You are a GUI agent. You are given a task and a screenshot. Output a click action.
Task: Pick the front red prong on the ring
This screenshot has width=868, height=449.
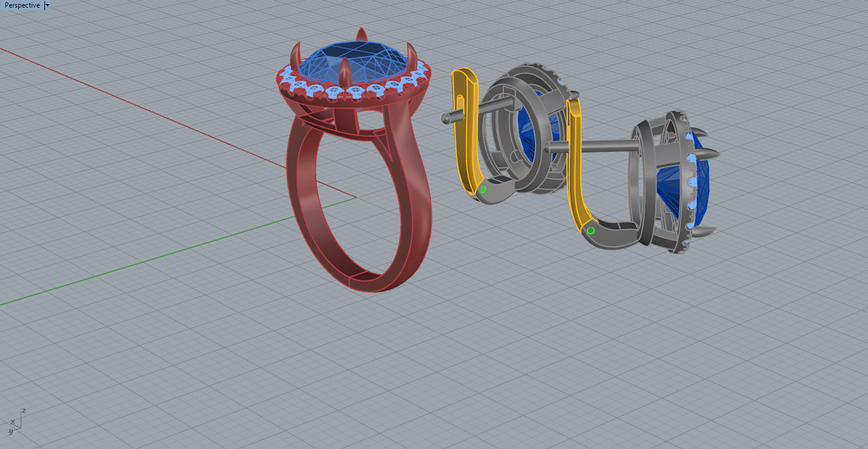[x=344, y=74]
